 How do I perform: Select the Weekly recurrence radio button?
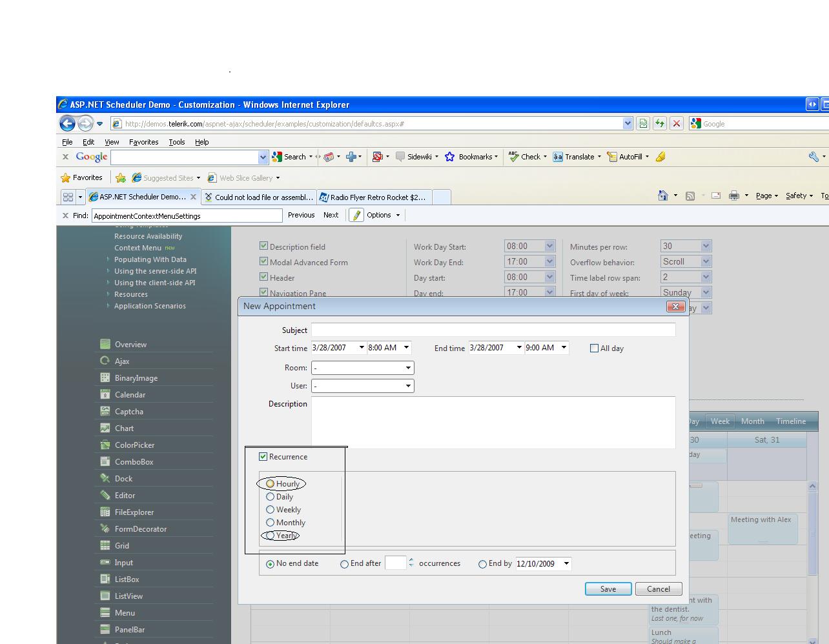(x=271, y=510)
